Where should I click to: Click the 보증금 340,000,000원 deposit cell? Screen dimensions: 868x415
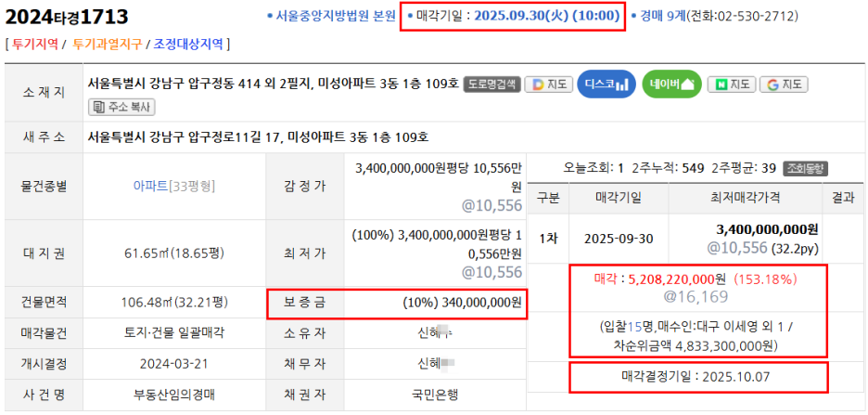pos(462,303)
